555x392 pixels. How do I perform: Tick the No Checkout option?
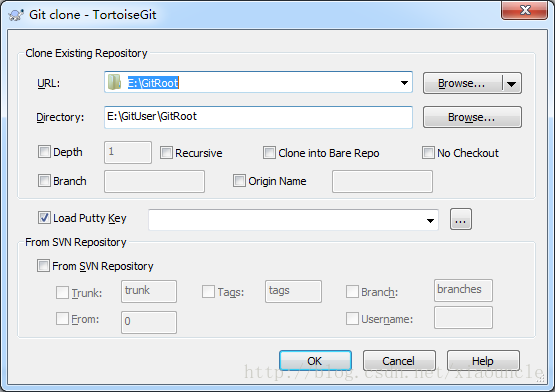click(428, 153)
